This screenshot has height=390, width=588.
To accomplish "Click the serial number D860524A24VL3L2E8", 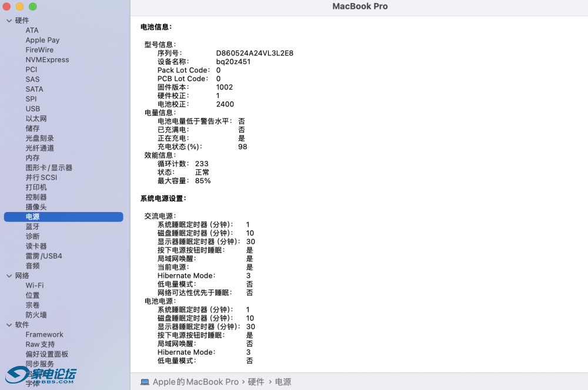I will (x=255, y=53).
